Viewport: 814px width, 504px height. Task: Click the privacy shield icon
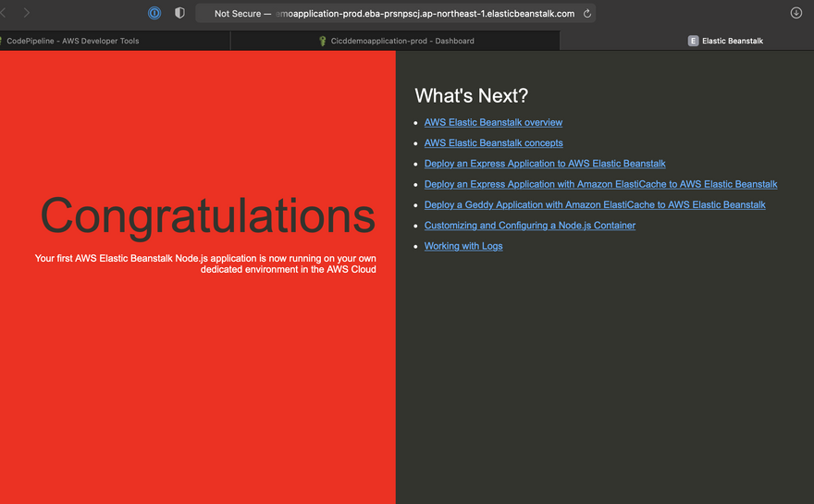coord(179,13)
